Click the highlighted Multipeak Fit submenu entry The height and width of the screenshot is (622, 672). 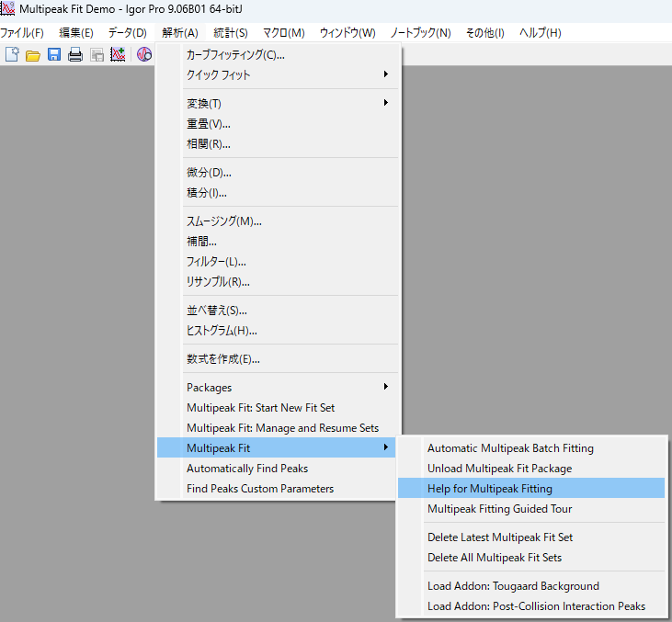[277, 447]
